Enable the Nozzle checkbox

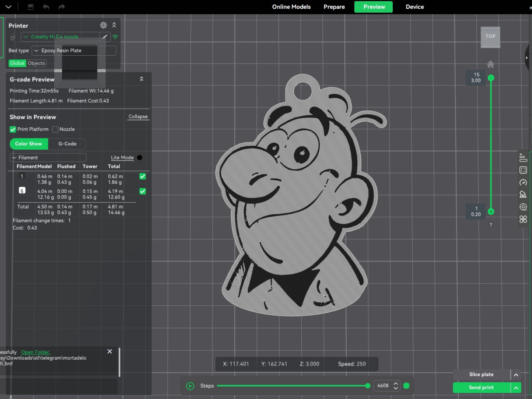point(55,129)
